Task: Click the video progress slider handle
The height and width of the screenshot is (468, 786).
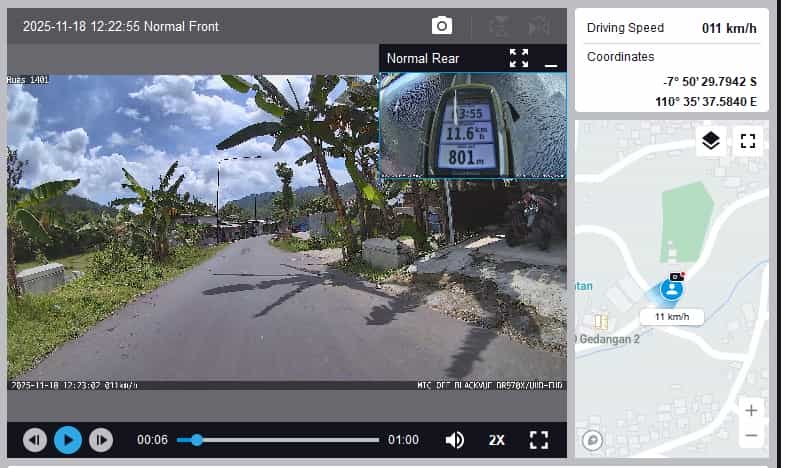Action: point(197,440)
